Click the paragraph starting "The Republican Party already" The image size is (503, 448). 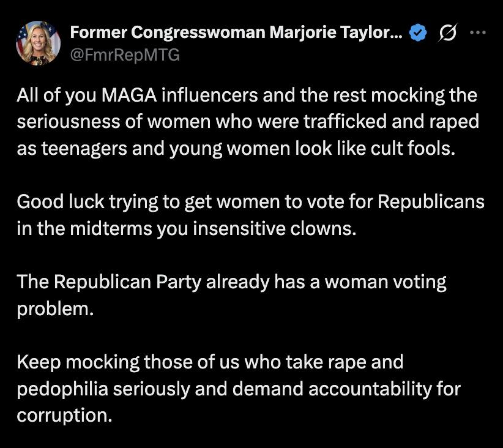pos(231,294)
